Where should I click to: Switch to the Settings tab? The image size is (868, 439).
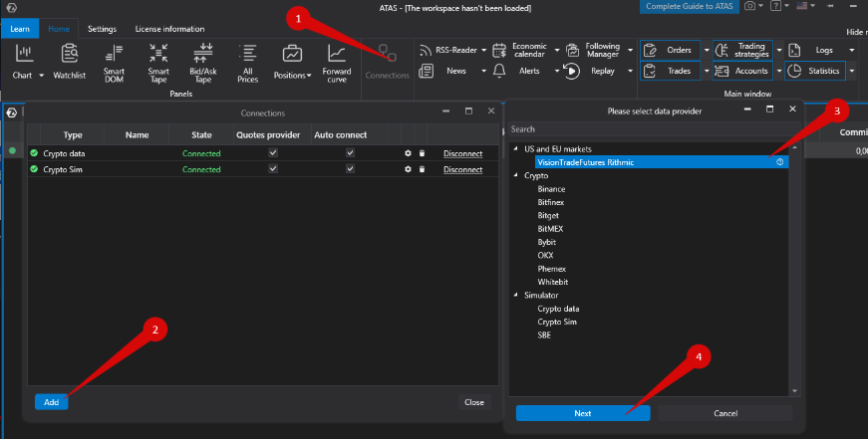pyautogui.click(x=103, y=29)
